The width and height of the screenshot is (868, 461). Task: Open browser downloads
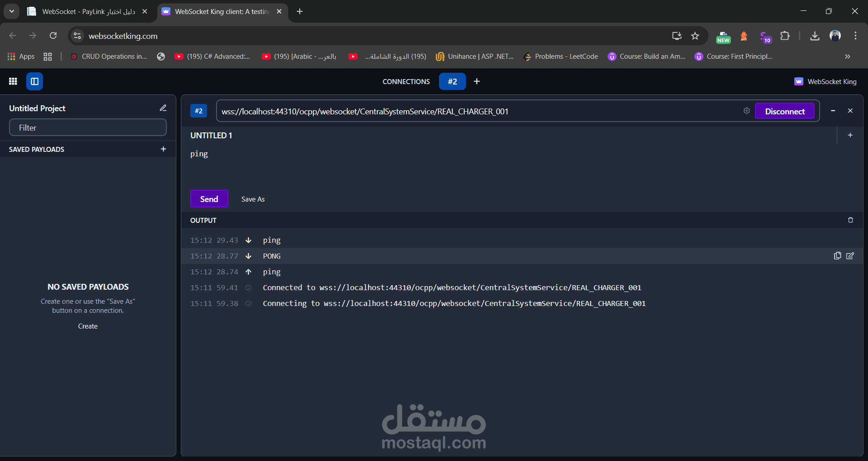[815, 36]
